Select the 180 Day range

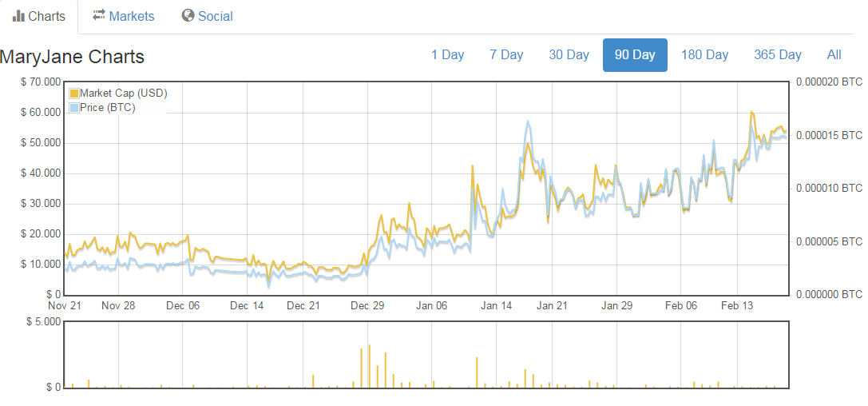coord(704,55)
